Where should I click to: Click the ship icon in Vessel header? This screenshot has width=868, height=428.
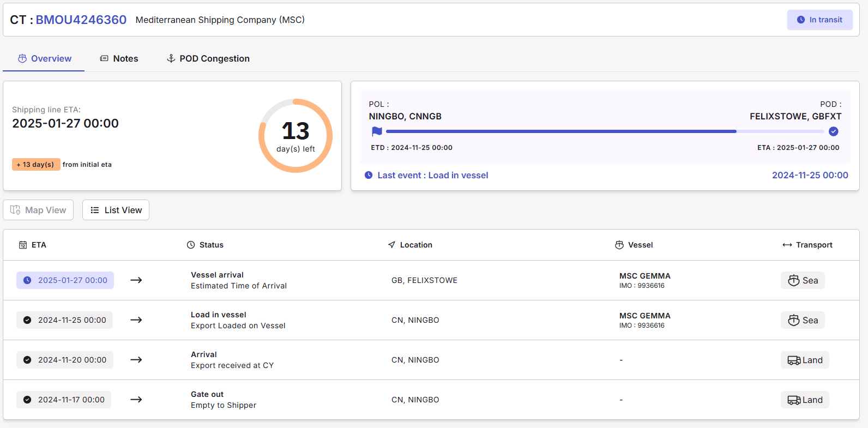tap(619, 245)
